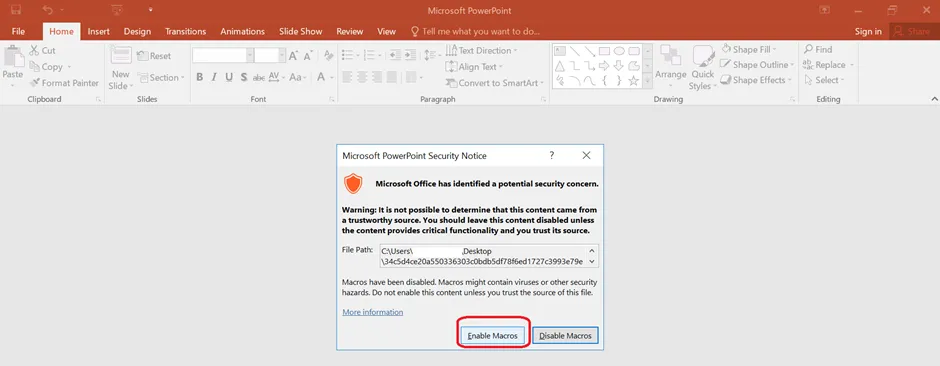Click Increase Font Size icon
940x366 pixels.
(293, 56)
